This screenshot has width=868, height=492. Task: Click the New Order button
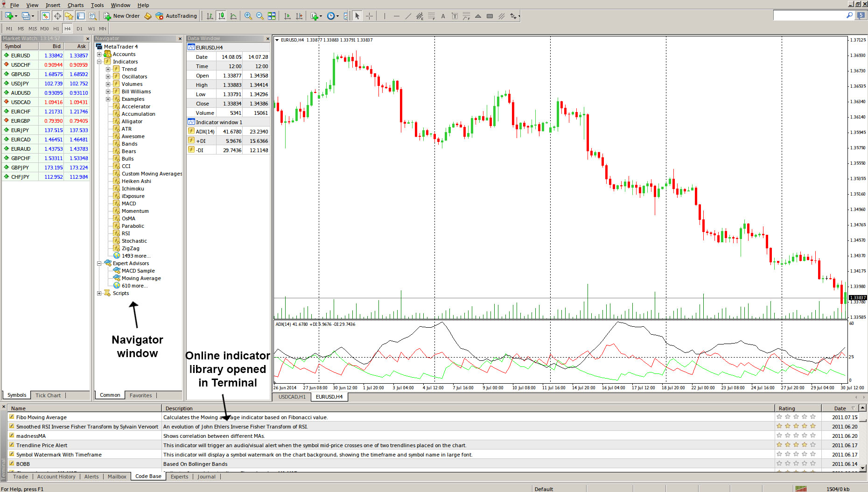(121, 16)
